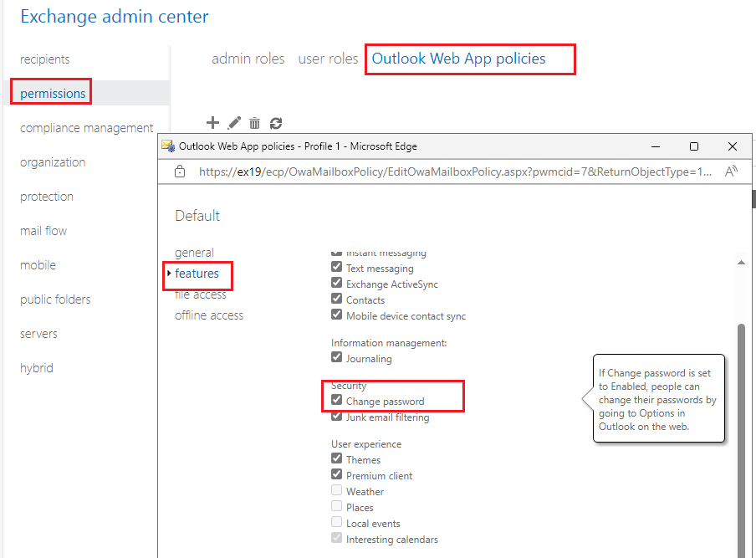Open the general section of policy
Screen dimensions: 756x558
[194, 253]
